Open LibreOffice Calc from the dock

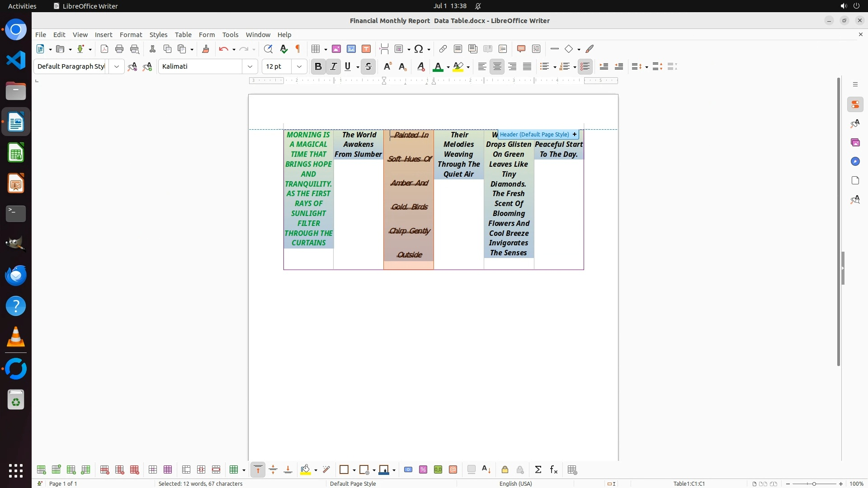click(16, 153)
